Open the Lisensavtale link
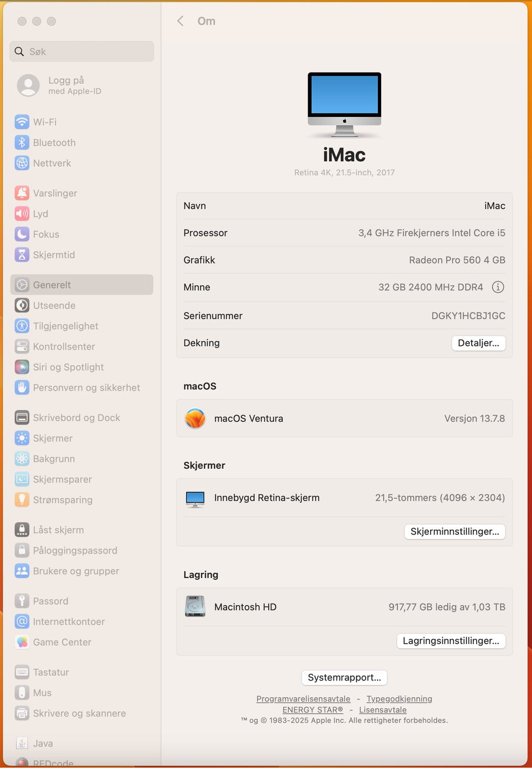The height and width of the screenshot is (768, 532). (383, 710)
